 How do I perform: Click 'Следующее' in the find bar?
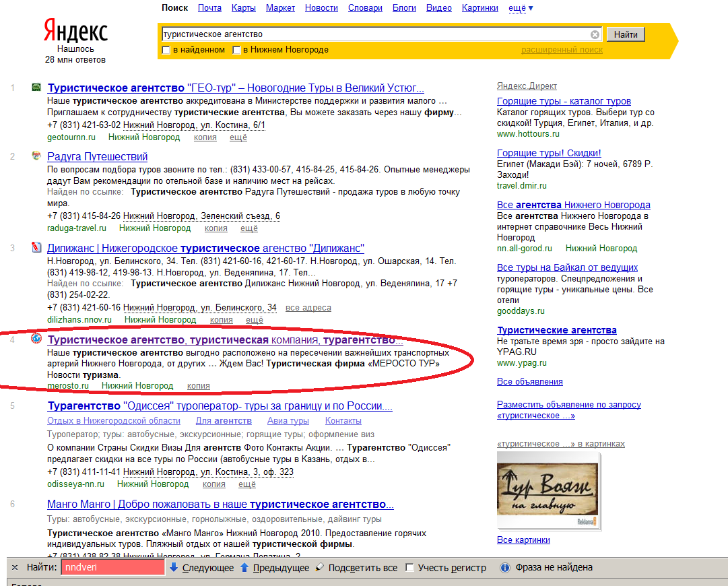click(x=208, y=568)
